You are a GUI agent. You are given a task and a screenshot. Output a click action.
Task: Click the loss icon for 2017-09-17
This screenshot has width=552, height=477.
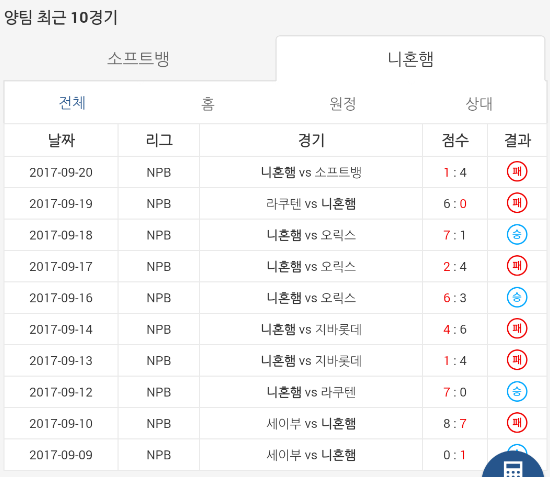(517, 266)
